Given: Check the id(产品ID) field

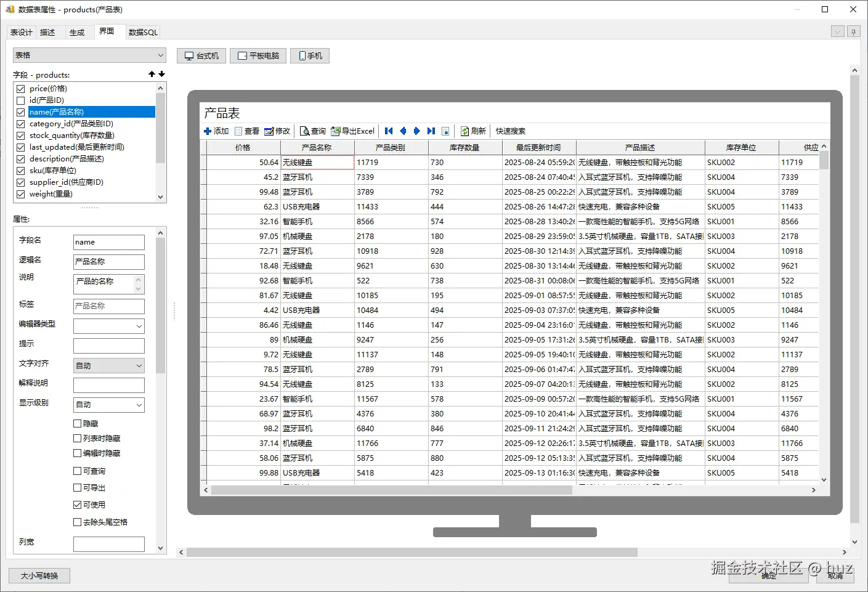Looking at the screenshot, I should click(21, 100).
